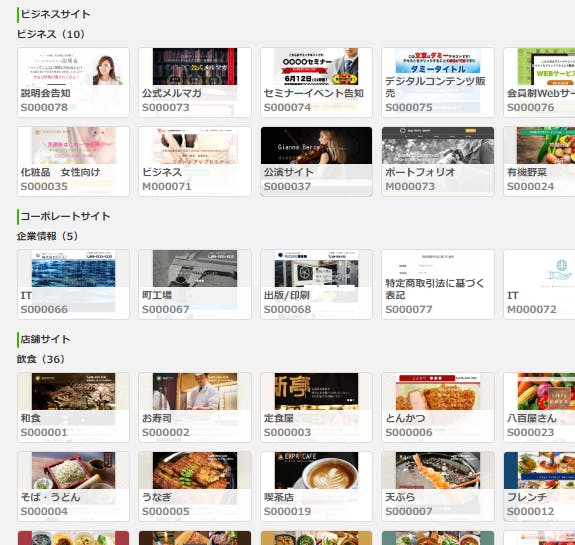
Task: Open the 出版/印刷 S000068 template
Action: (316, 285)
